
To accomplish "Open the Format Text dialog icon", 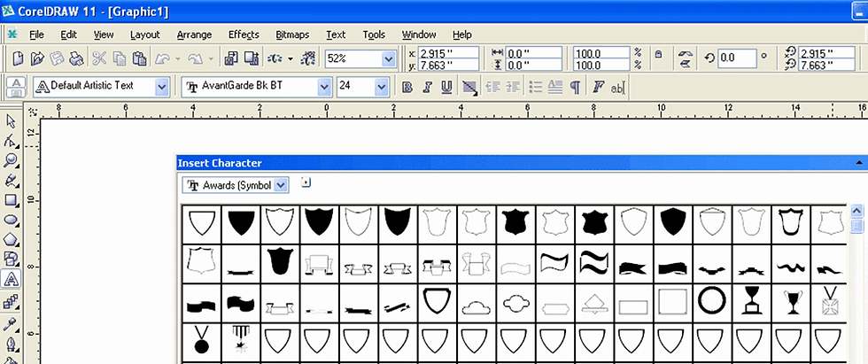I will pos(598,87).
